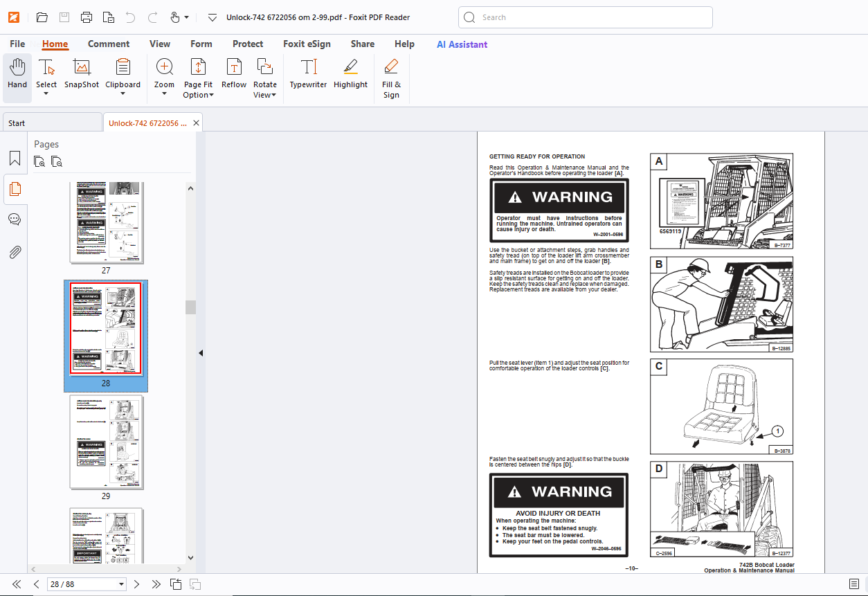Expand the Clipboard dropdown
Viewport: 868px width, 596px height.
pos(123,95)
